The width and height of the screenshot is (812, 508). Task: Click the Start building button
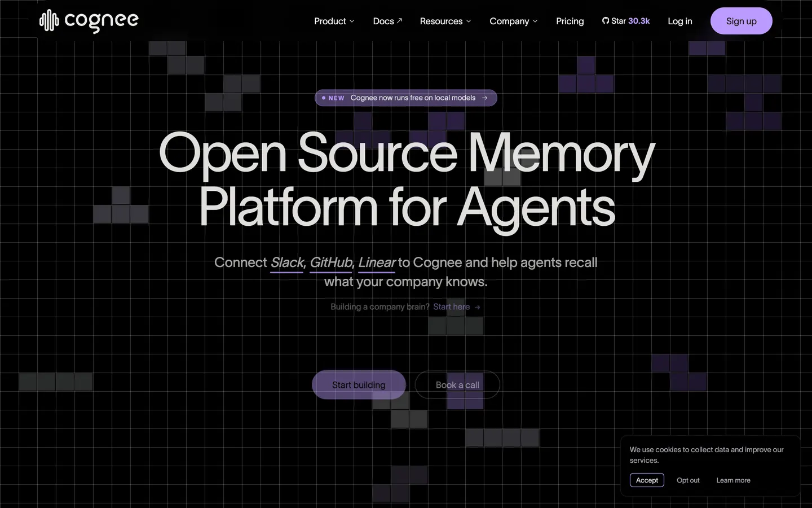359,385
